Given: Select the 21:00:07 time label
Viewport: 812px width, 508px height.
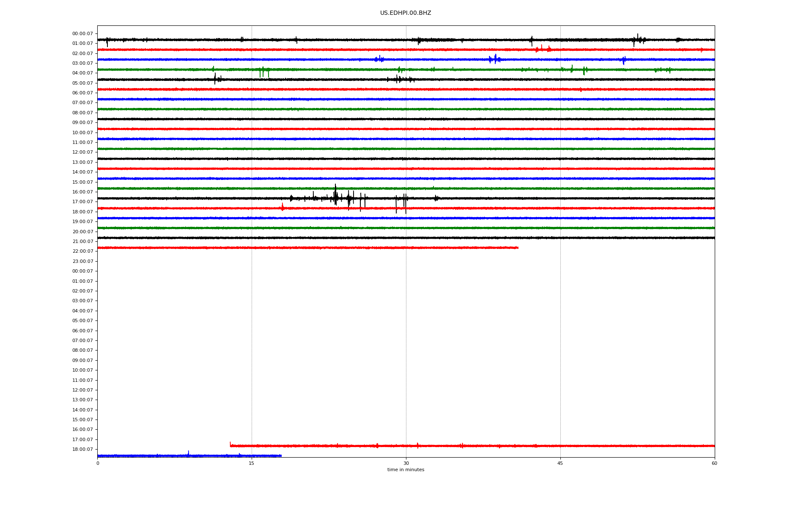Looking at the screenshot, I should coord(82,242).
